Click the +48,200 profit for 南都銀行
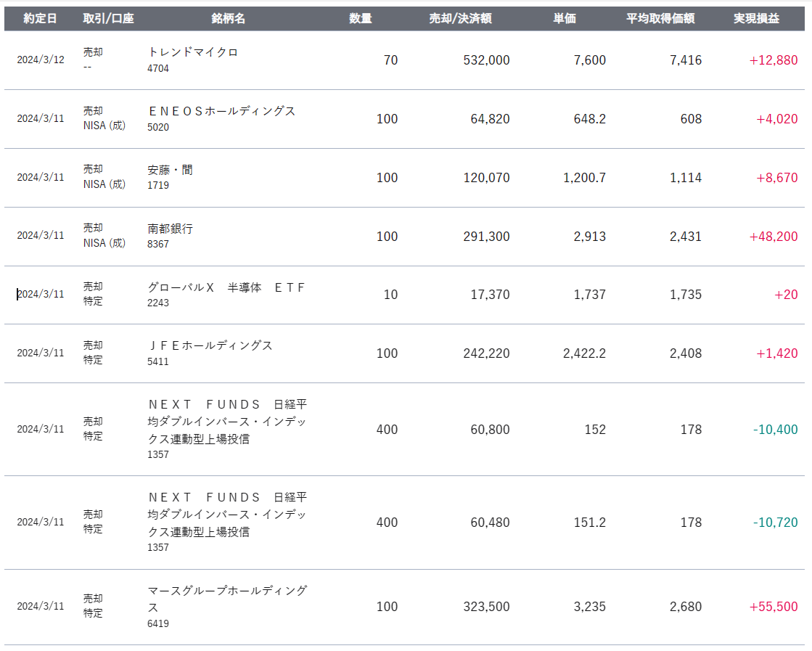812x651 pixels. [774, 237]
